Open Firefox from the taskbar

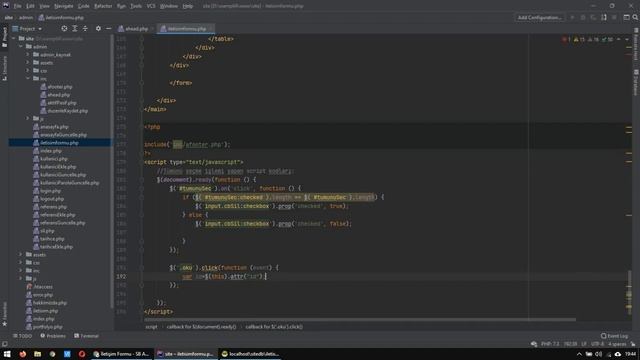tap(22, 354)
